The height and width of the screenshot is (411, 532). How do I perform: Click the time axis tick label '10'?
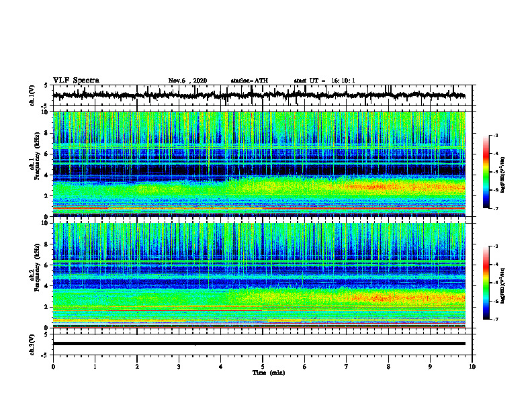472,367
